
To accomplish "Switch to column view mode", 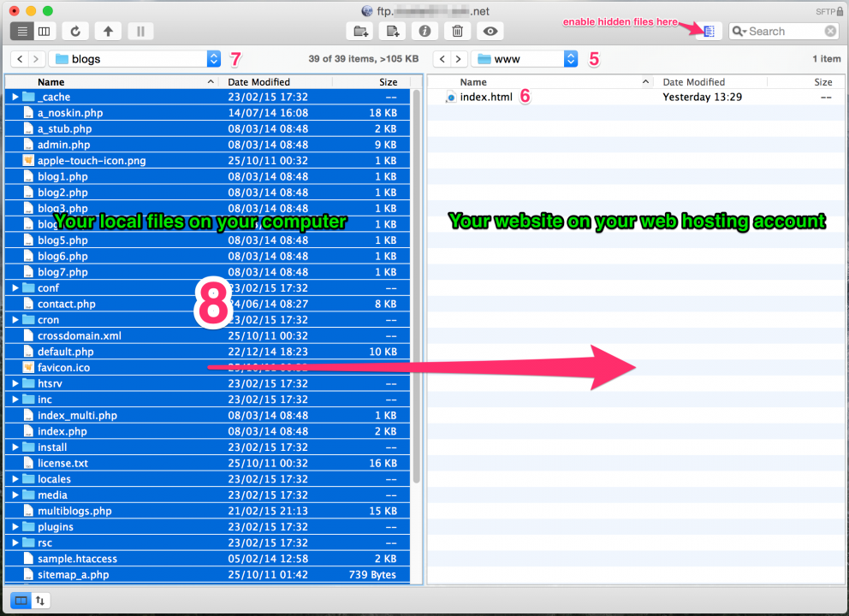I will click(x=45, y=32).
